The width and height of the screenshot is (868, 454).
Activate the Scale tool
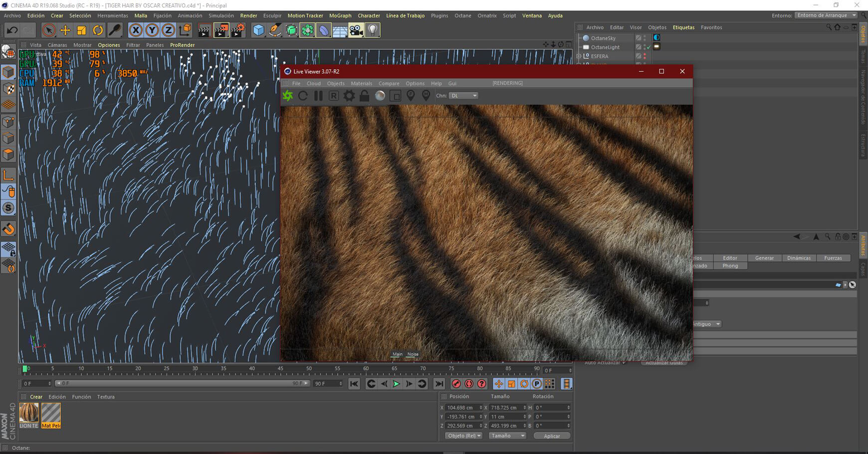coord(81,30)
